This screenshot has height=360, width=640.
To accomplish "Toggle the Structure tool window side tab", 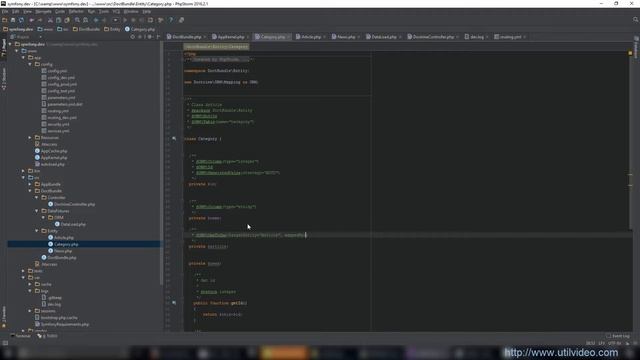I will (4, 78).
